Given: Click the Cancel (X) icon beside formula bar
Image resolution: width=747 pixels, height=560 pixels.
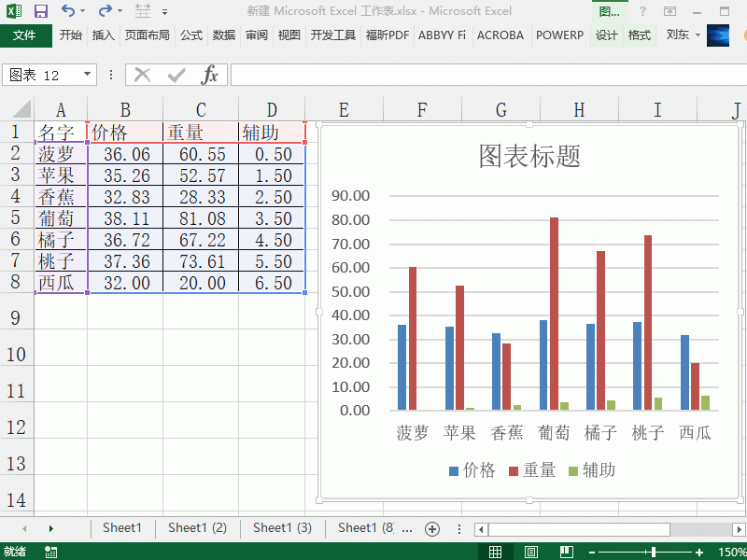Looking at the screenshot, I should 139,75.
